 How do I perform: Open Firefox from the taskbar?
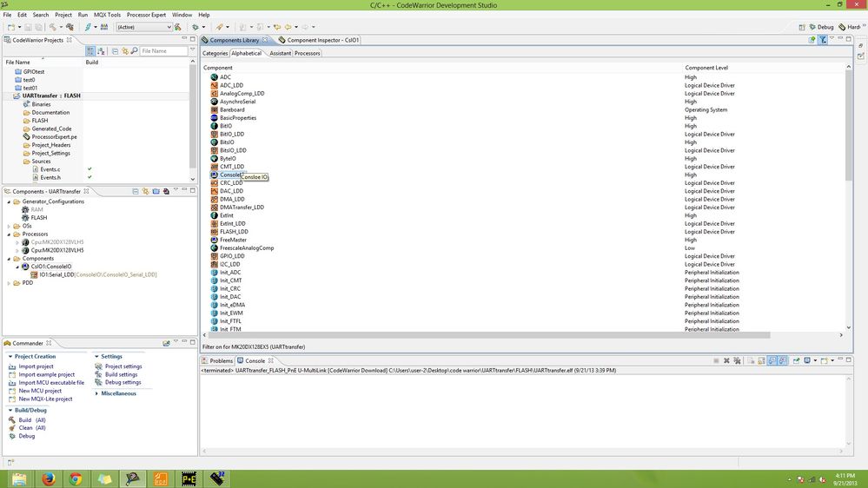click(x=48, y=478)
